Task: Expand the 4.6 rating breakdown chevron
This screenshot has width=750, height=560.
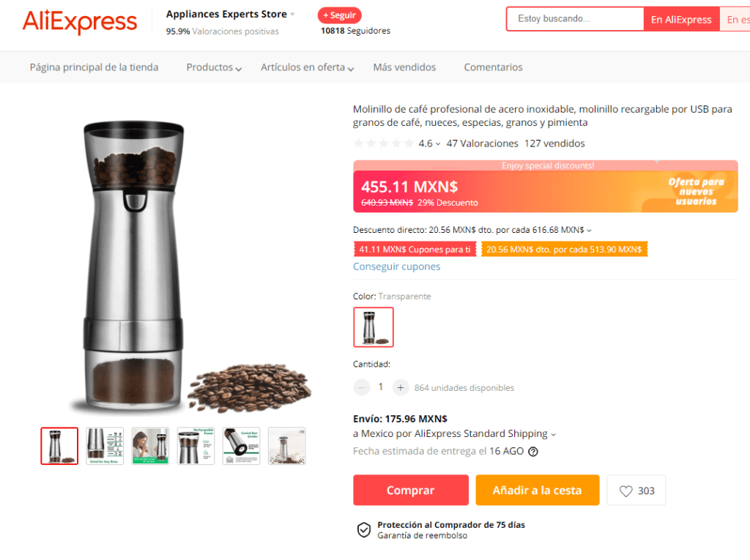Action: click(x=438, y=144)
